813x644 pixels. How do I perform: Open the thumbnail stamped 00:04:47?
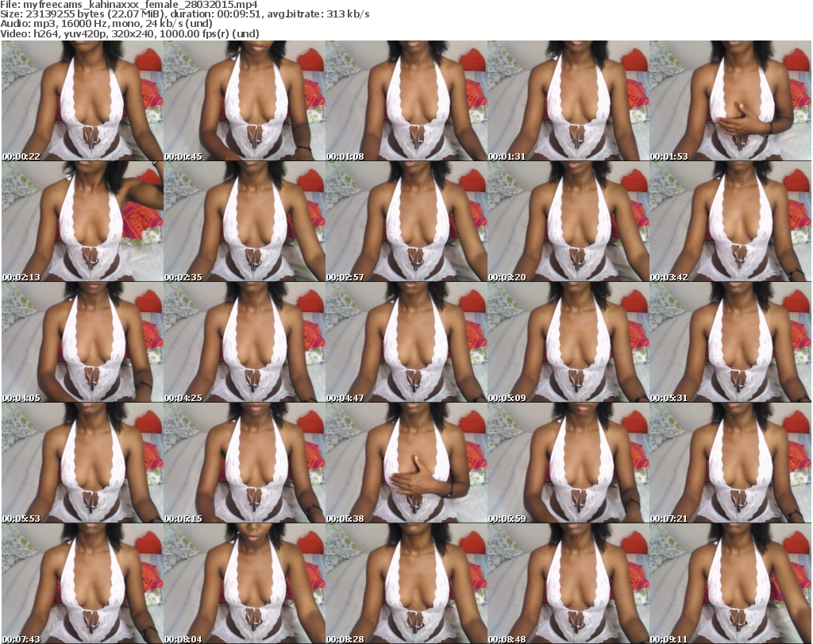coord(406,342)
